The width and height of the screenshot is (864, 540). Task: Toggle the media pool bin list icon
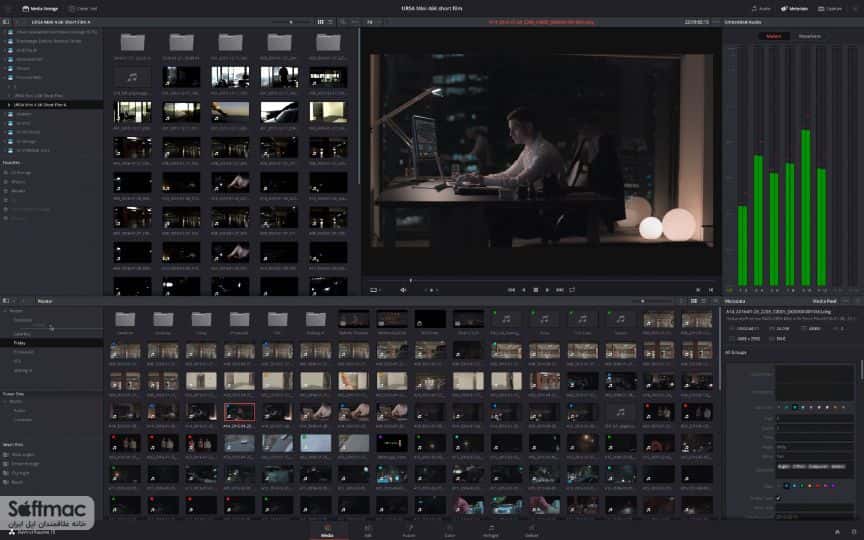tap(6, 301)
